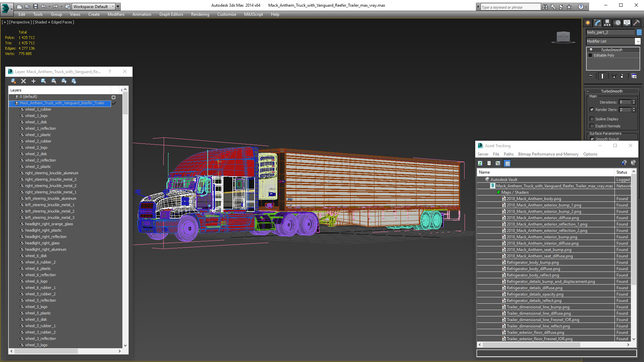The image size is (644, 362).
Task: Open the Modifier List dropdown
Action: pos(638,41)
